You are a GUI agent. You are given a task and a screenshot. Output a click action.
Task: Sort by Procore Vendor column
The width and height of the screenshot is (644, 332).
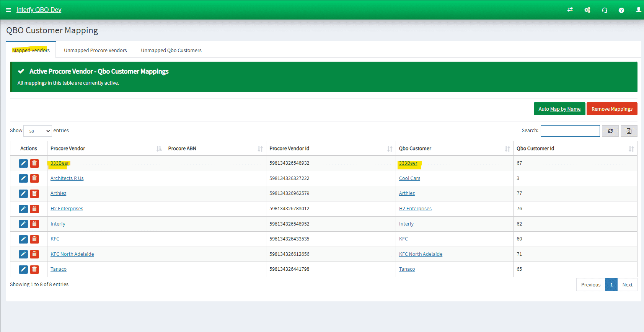[159, 149]
